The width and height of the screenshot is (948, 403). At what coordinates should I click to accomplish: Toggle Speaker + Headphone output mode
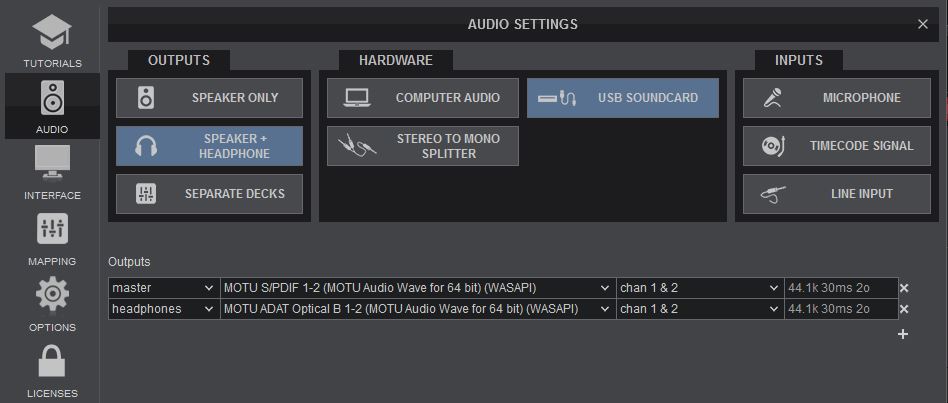tap(209, 146)
